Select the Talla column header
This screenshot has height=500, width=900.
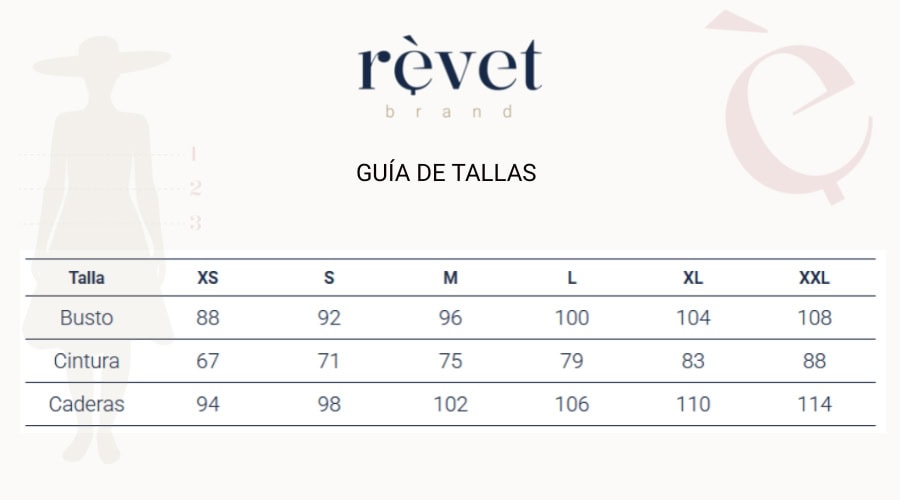[x=86, y=278]
